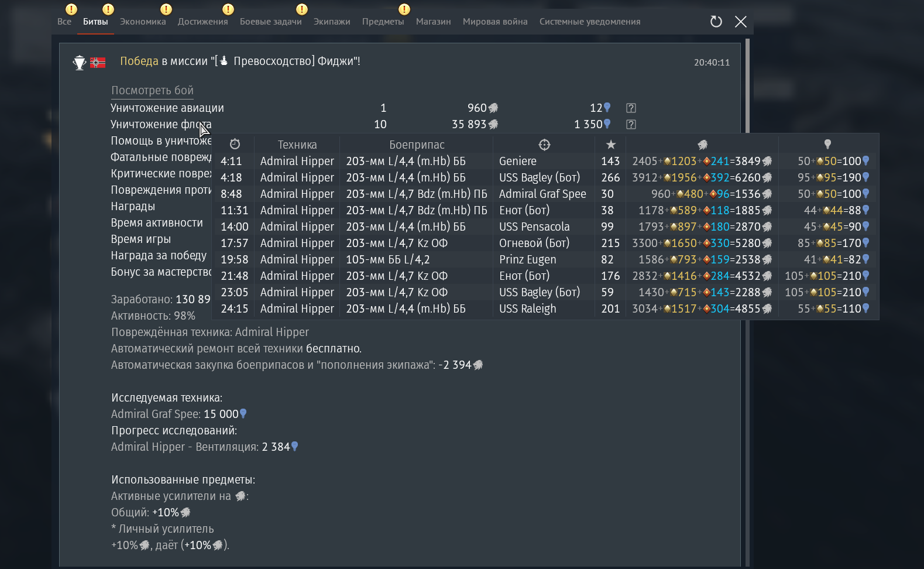Click the Уничтожение авиации row label
This screenshot has height=569, width=924.
pos(167,108)
